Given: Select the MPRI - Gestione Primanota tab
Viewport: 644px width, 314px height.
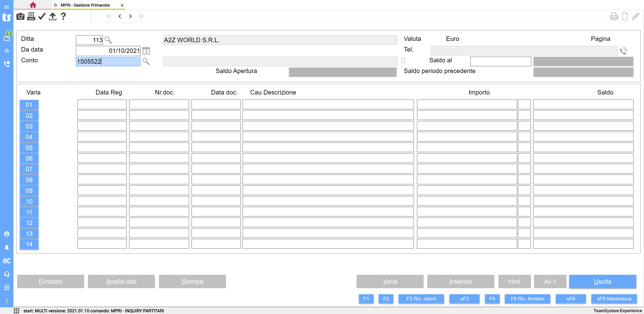Looking at the screenshot, I should pyautogui.click(x=85, y=5).
